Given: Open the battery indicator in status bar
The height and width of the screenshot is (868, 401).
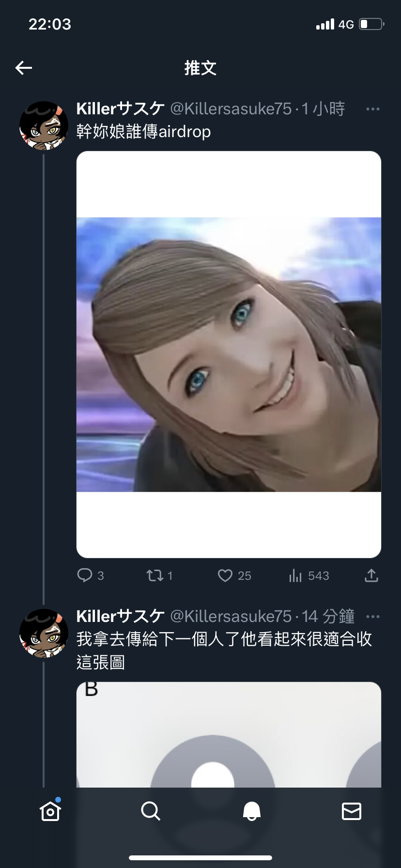Looking at the screenshot, I should coord(372,24).
